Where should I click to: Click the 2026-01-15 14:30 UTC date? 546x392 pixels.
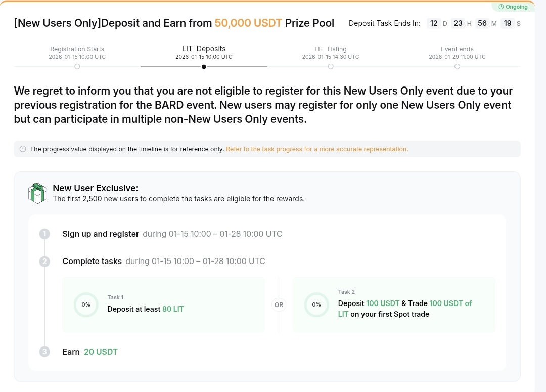pos(331,57)
